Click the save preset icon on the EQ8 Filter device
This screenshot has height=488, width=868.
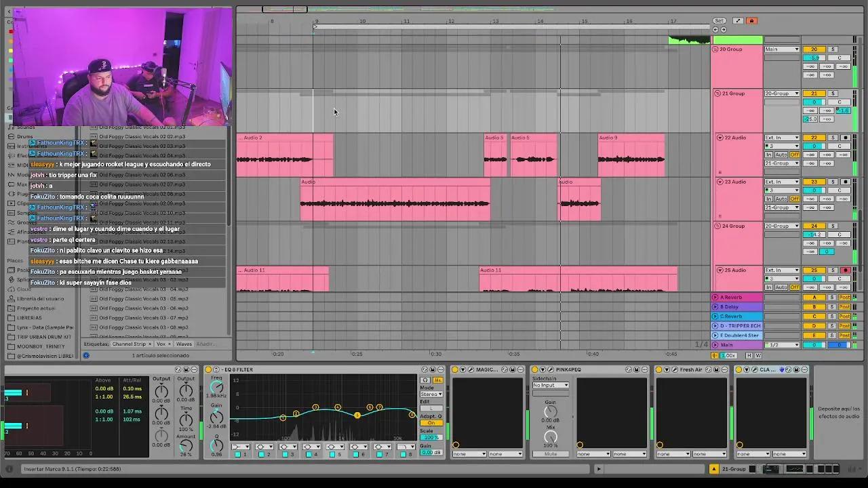[433, 369]
